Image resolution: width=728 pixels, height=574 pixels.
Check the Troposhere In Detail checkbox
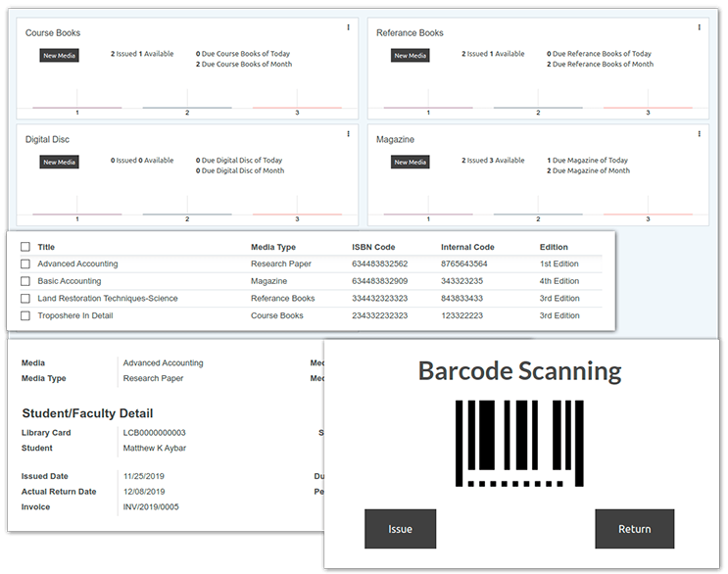click(x=25, y=315)
